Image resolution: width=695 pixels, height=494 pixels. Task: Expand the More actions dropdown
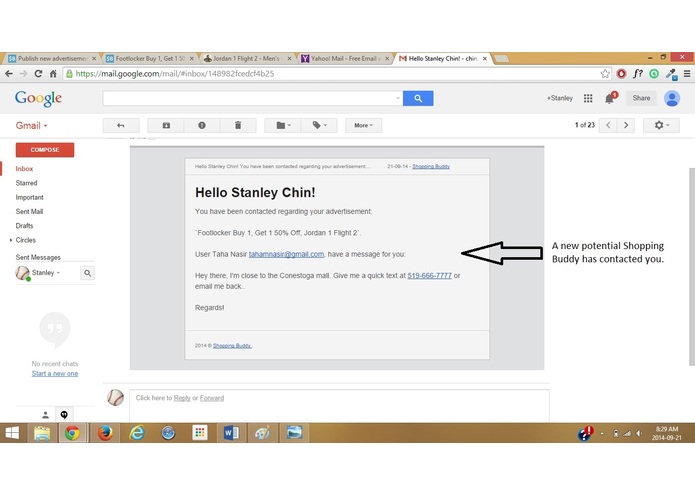tap(363, 125)
